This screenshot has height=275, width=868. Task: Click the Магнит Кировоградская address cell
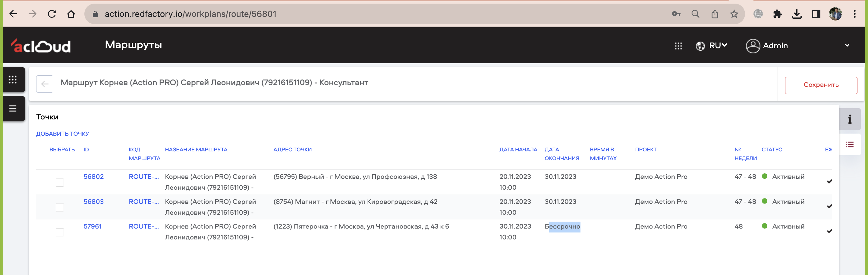click(356, 201)
